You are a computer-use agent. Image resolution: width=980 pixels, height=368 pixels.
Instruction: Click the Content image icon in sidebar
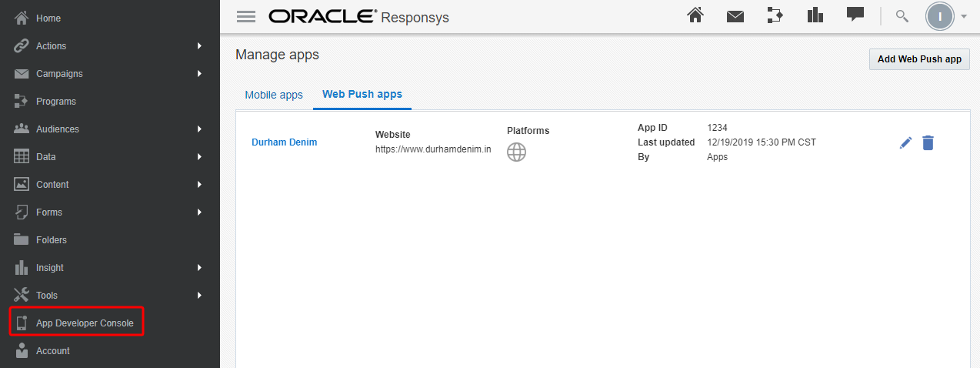tap(22, 184)
